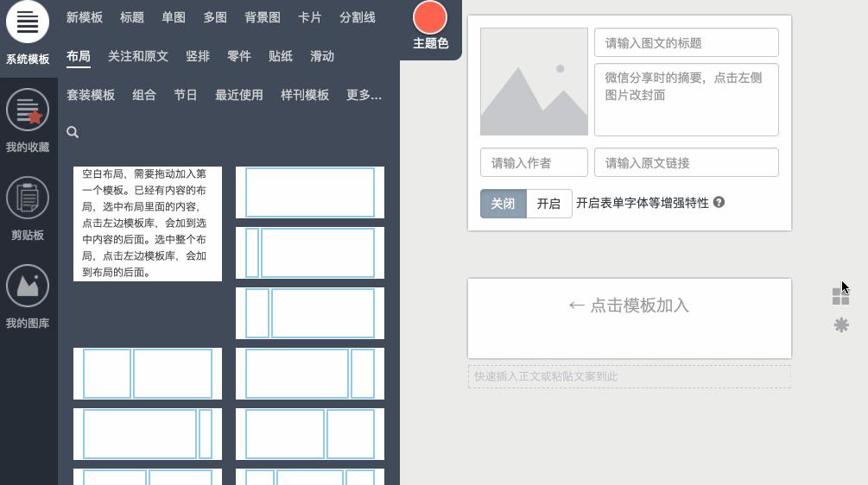Viewport: 868px width, 485px height.
Task: Click the 微信分享时的摘要 summary field
Action: [x=687, y=100]
